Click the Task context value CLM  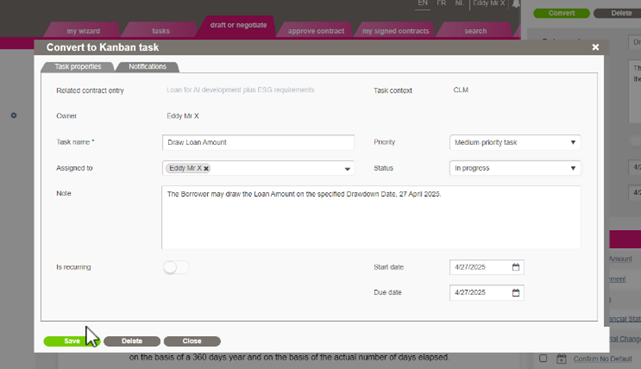[461, 90]
